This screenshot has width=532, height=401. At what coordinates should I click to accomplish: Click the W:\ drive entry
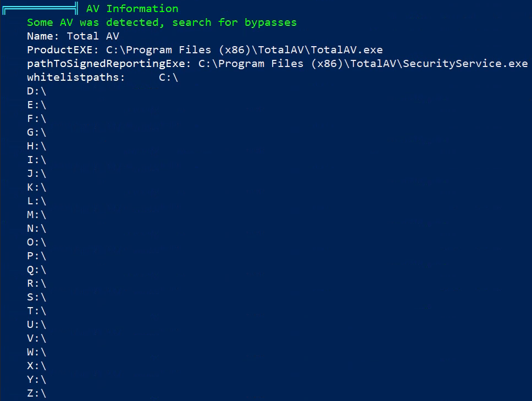(x=36, y=352)
